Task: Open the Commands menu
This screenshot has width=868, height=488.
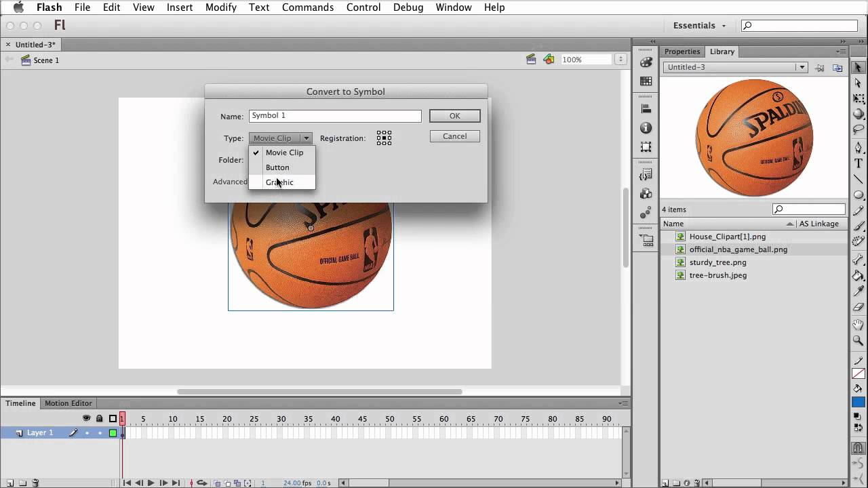Action: (308, 7)
